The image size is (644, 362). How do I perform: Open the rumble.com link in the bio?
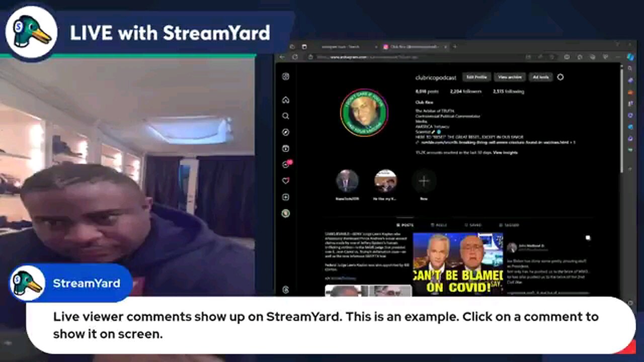tap(496, 142)
